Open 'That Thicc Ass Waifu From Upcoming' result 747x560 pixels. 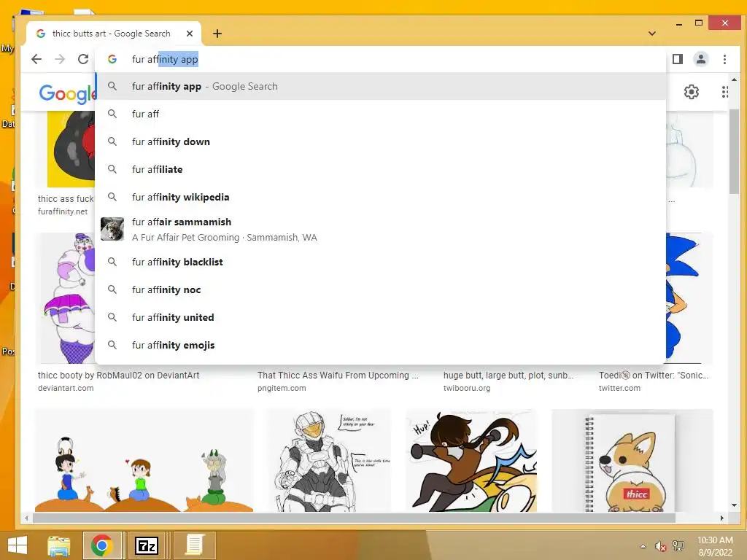338,376
